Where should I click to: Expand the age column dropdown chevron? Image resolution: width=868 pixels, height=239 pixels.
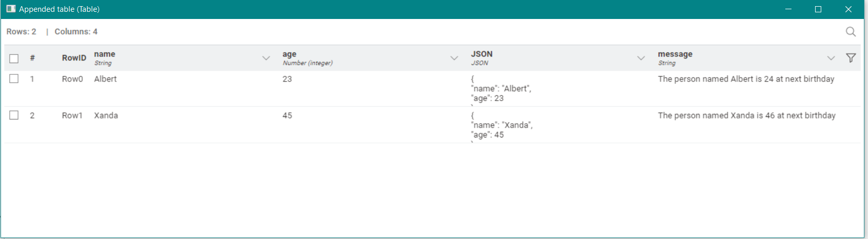point(454,58)
